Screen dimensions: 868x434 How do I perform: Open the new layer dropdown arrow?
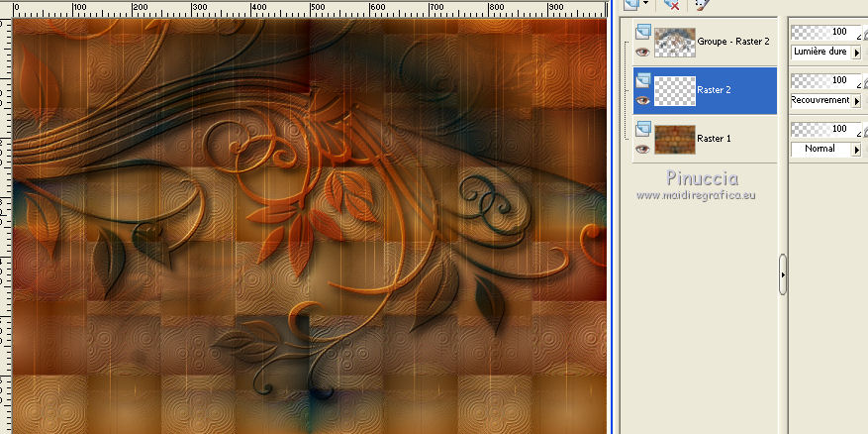646,3
